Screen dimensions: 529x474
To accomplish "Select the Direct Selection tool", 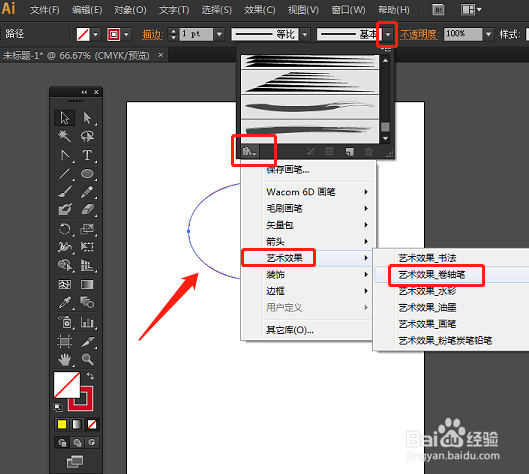I will coord(87,118).
